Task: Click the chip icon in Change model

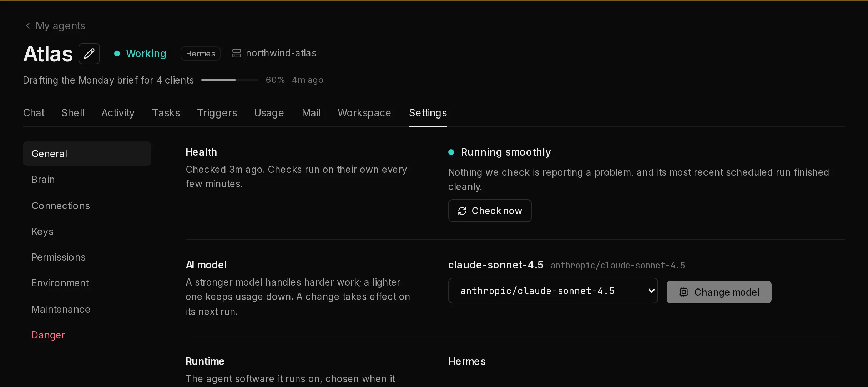Action: coord(683,292)
